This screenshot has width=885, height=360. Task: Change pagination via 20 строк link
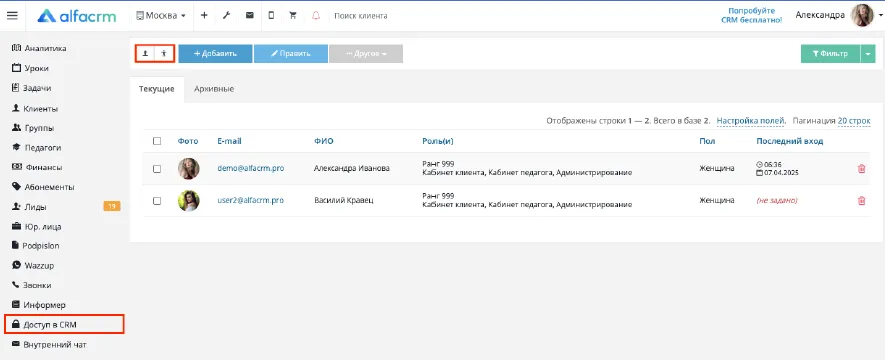[x=854, y=121]
